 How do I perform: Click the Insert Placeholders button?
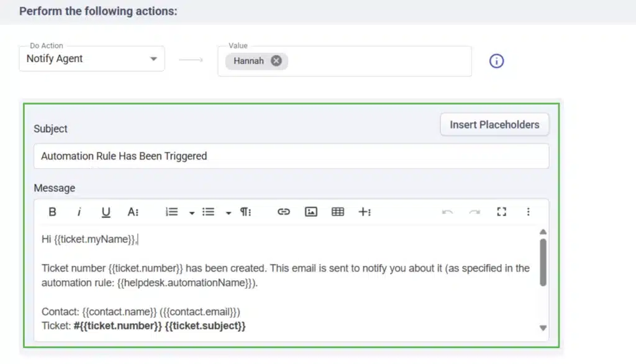pos(494,124)
